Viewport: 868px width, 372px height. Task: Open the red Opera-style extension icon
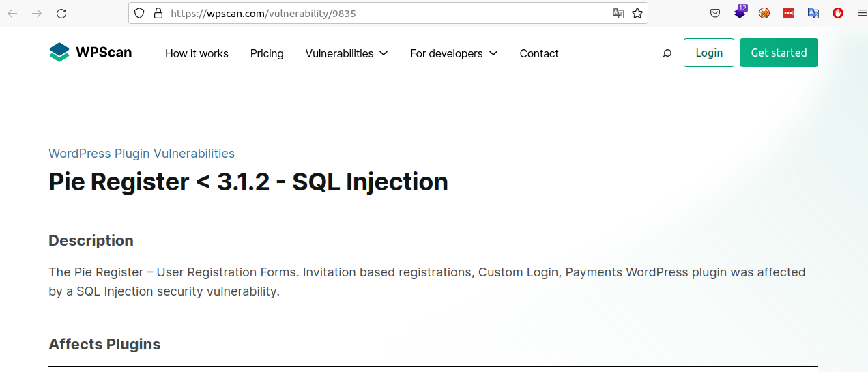tap(838, 13)
